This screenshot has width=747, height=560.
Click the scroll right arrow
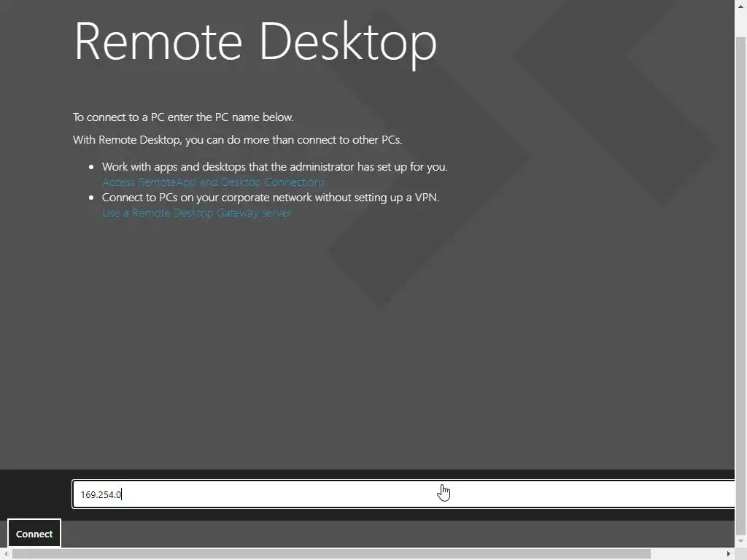729,554
